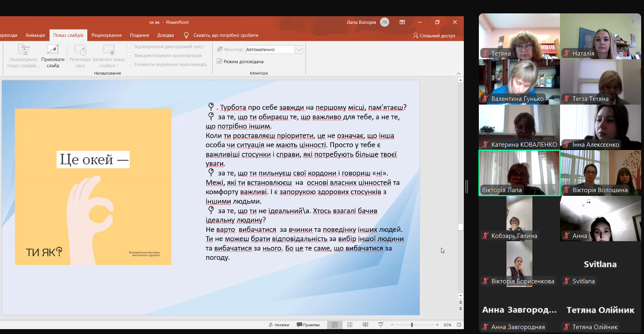Open the Подання ribbon tab

[140, 35]
